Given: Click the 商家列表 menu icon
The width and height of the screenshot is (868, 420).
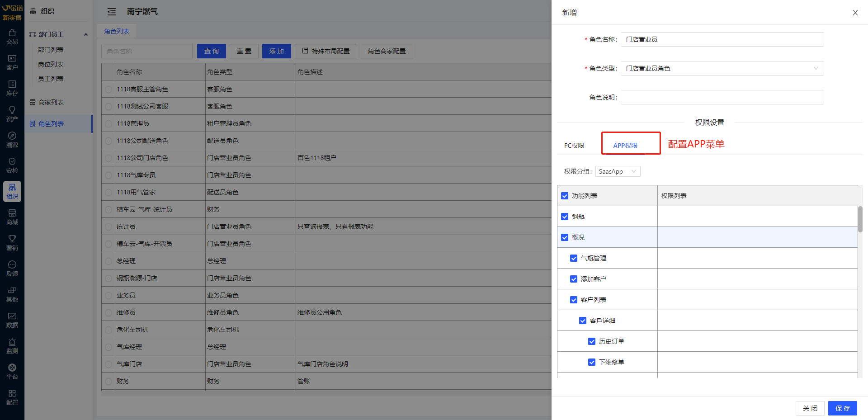Looking at the screenshot, I should (x=33, y=102).
